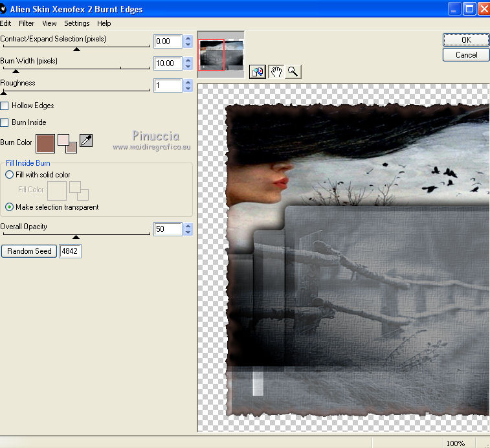Screen dimensions: 490x448
Task: Pick burn color with the eyedropper
Action: coord(86,140)
